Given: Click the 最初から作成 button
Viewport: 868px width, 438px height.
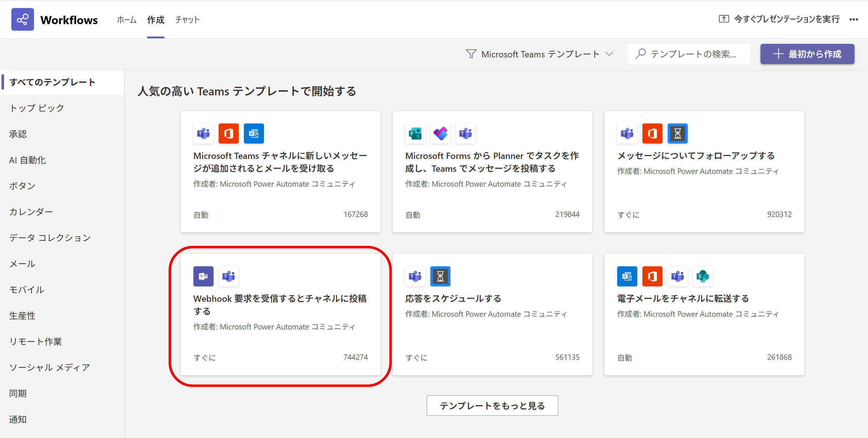Looking at the screenshot, I should click(x=807, y=54).
